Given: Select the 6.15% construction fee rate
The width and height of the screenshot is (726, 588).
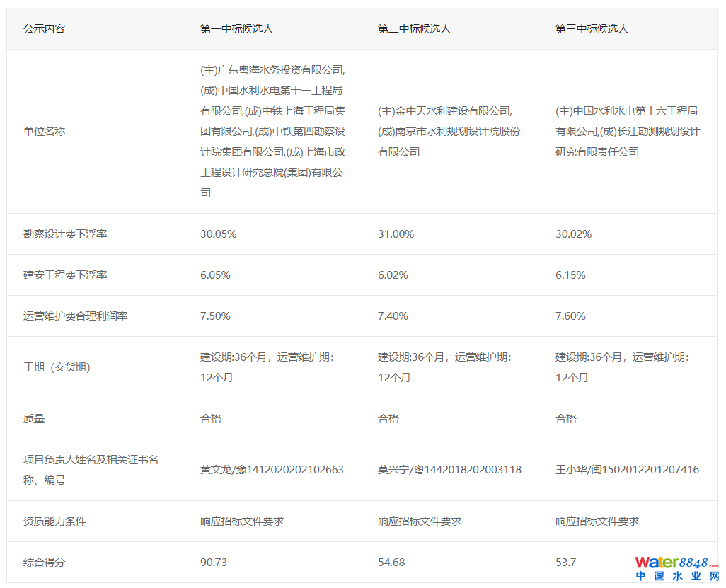Looking at the screenshot, I should [x=570, y=275].
